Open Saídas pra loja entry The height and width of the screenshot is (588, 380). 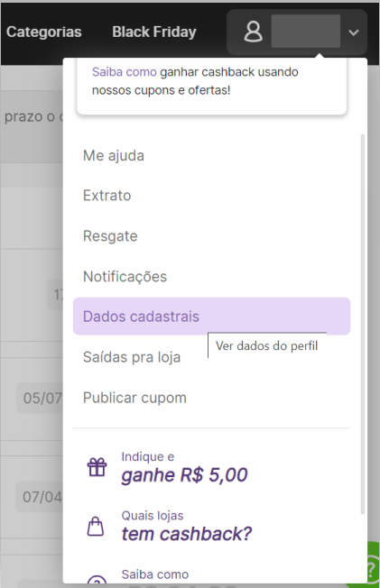click(132, 357)
